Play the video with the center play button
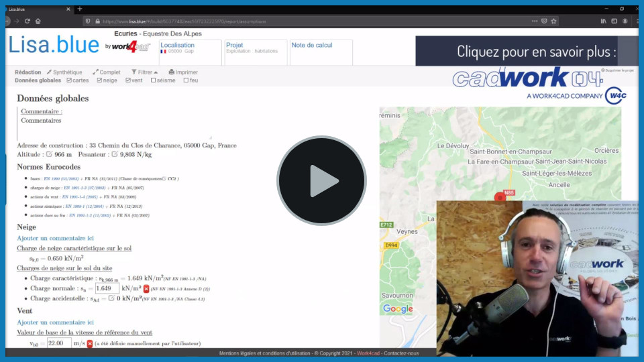 [321, 180]
